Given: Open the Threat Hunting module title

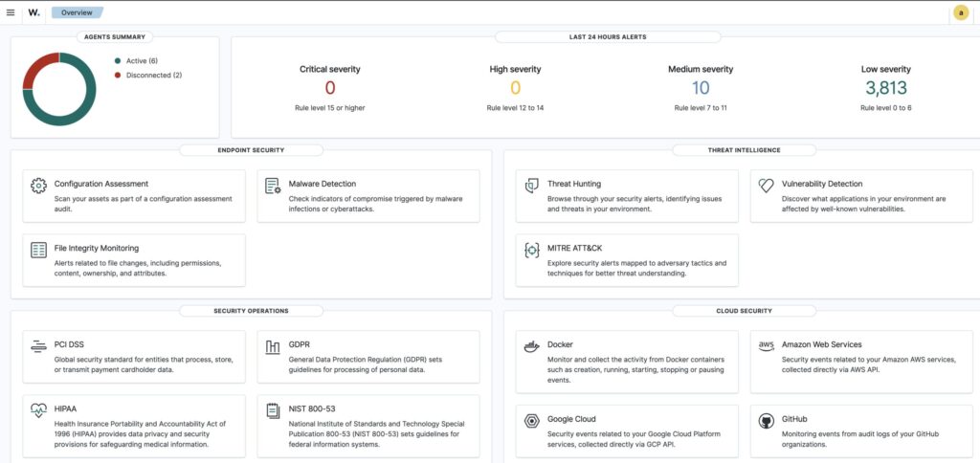Looking at the screenshot, I should (x=574, y=184).
